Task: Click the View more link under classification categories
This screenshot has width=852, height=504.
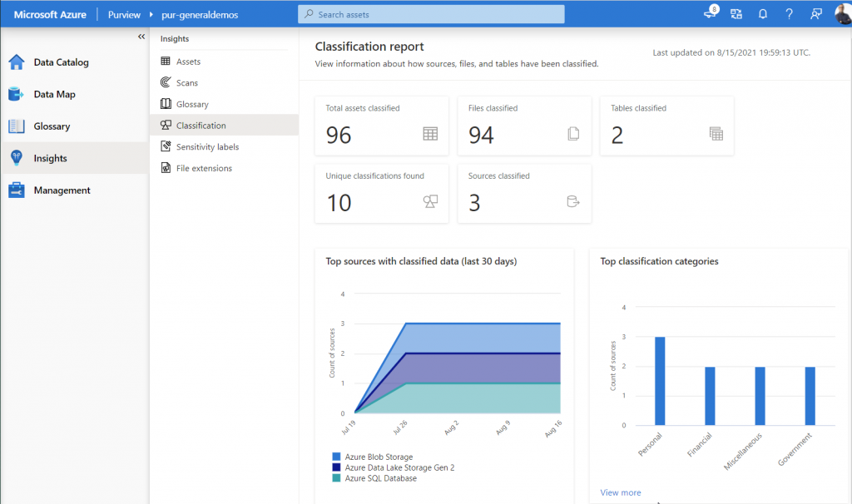Action: pos(620,492)
